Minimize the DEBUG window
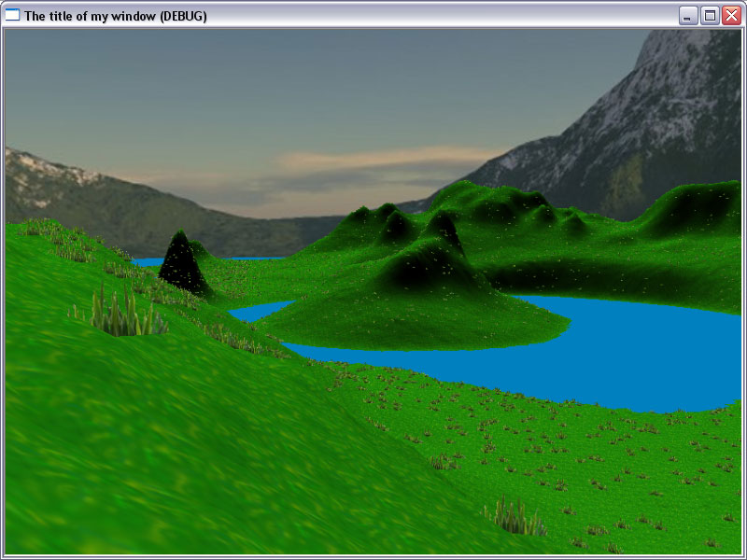The height and width of the screenshot is (560, 747). coord(688,16)
